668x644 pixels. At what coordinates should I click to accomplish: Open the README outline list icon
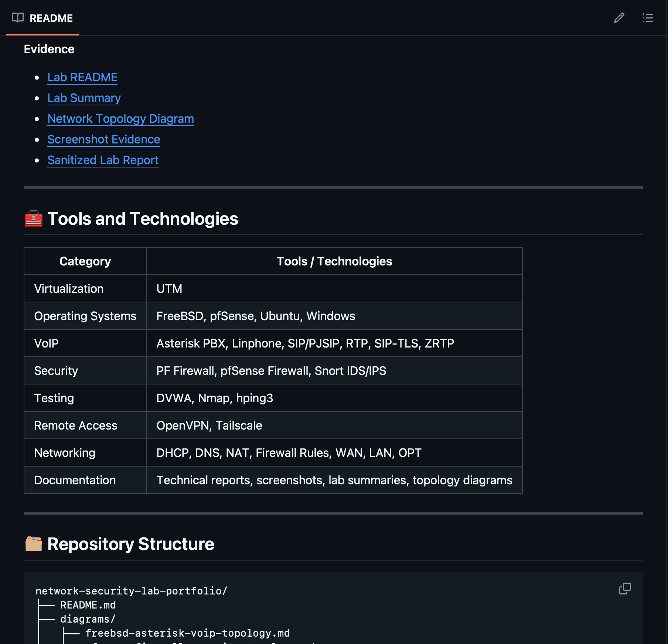[x=648, y=18]
